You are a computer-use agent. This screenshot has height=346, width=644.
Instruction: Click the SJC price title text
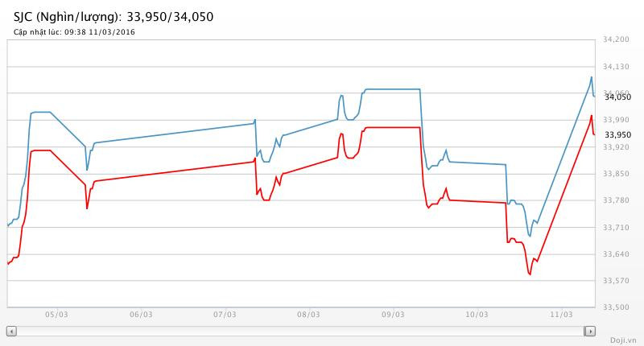point(114,16)
